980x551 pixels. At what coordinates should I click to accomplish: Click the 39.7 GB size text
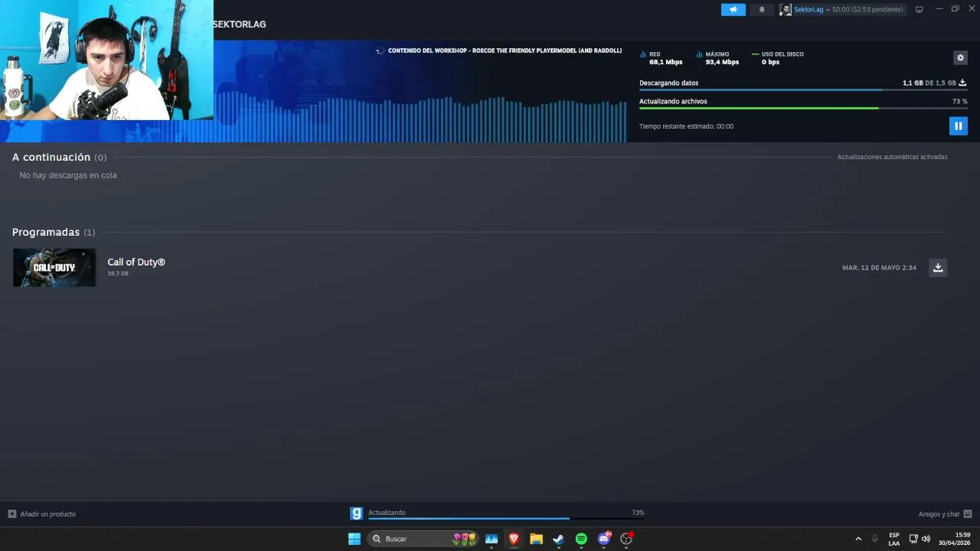(x=118, y=273)
